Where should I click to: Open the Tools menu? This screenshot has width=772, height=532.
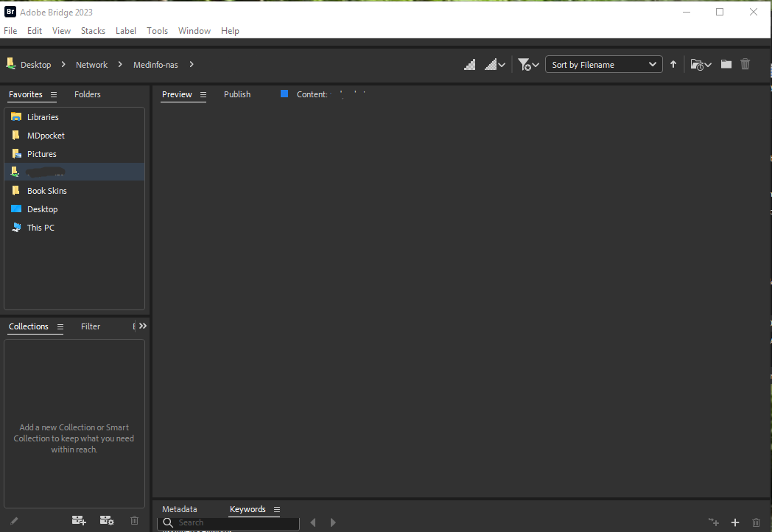click(x=157, y=30)
